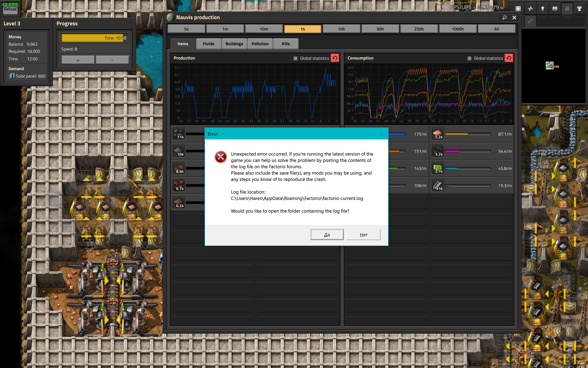
Task: Reset Consumption statistics with red arrow button
Action: pyautogui.click(x=509, y=58)
